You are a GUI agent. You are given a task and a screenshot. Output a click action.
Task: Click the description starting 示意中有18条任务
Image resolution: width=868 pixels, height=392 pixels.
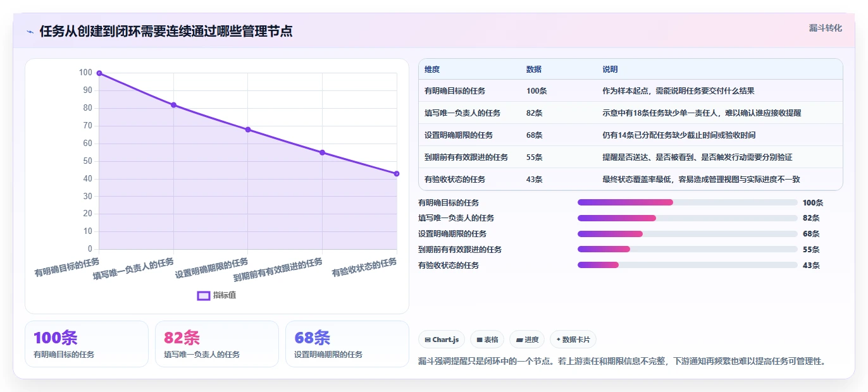(x=702, y=113)
